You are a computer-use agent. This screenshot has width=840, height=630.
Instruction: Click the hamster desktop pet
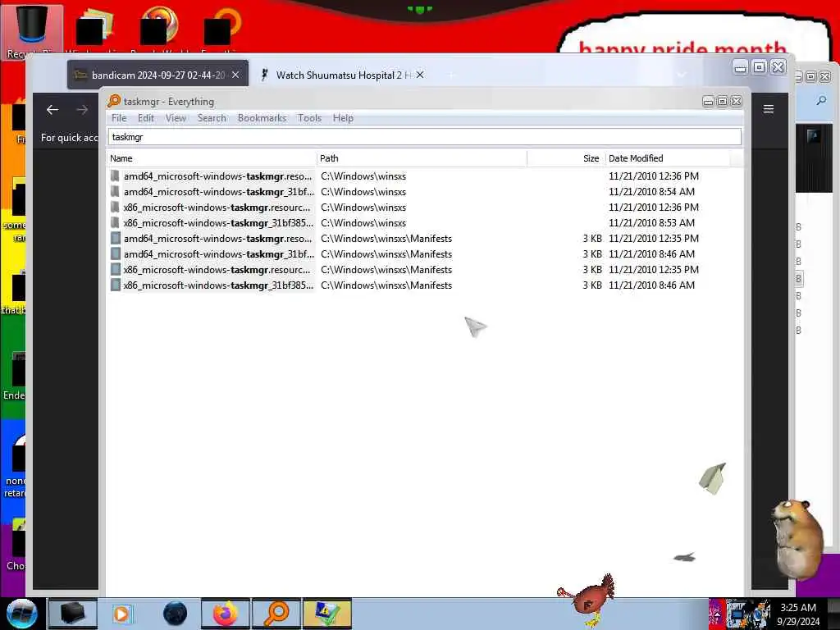click(x=797, y=538)
